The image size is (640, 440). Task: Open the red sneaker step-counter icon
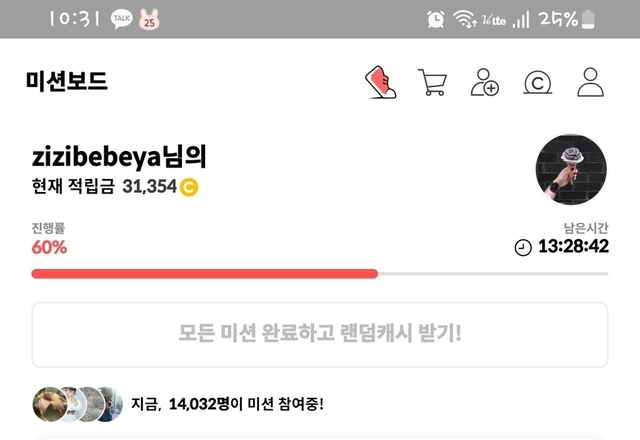coord(380,82)
